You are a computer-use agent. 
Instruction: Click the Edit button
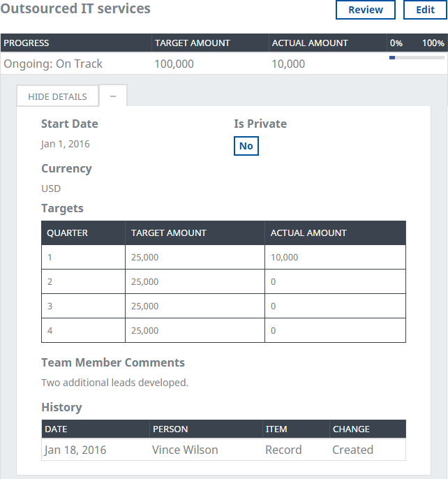(425, 10)
